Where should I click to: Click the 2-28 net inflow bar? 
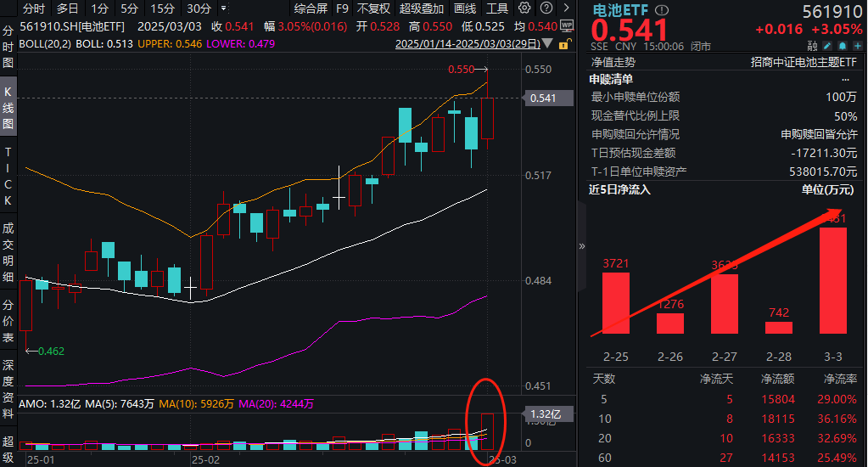[x=778, y=328]
